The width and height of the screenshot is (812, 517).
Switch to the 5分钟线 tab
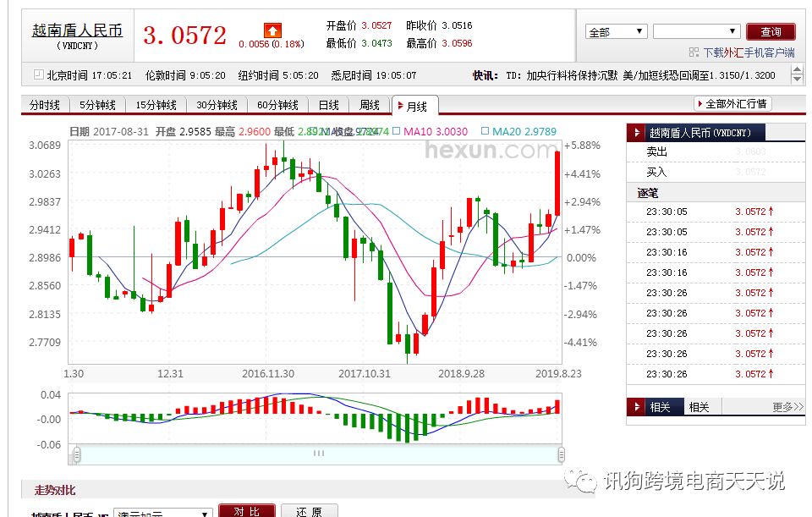tap(97, 105)
